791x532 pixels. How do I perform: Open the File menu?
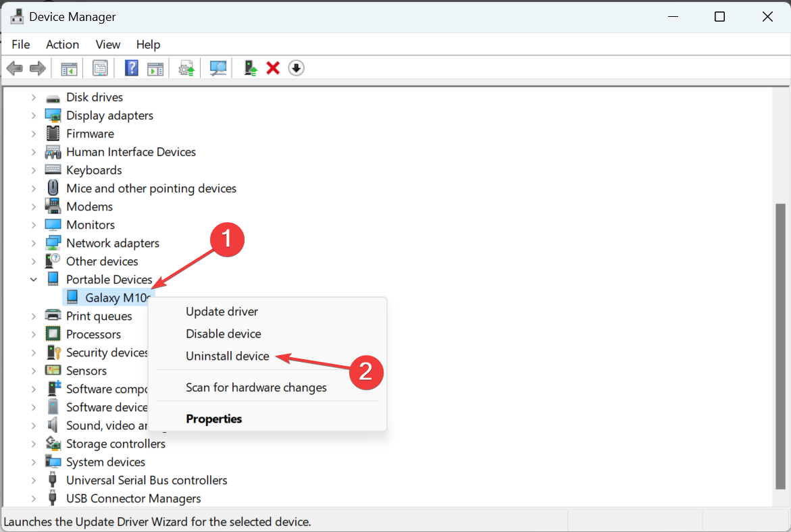coord(21,45)
